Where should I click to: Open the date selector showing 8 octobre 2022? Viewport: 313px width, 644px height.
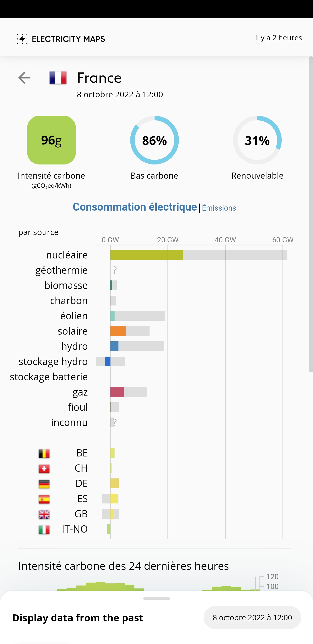[x=252, y=617]
